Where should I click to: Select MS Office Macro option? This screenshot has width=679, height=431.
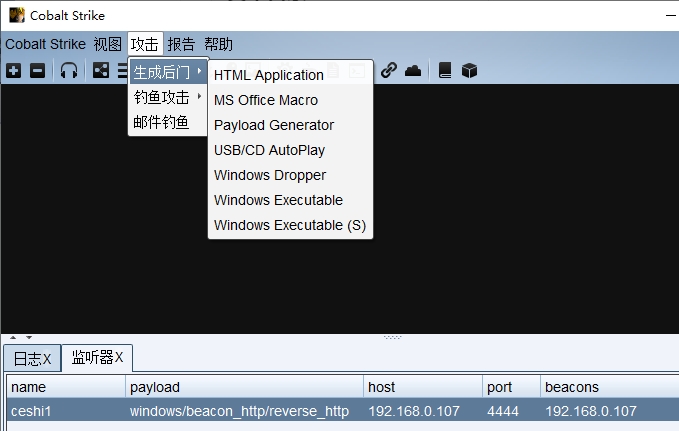[x=266, y=100]
